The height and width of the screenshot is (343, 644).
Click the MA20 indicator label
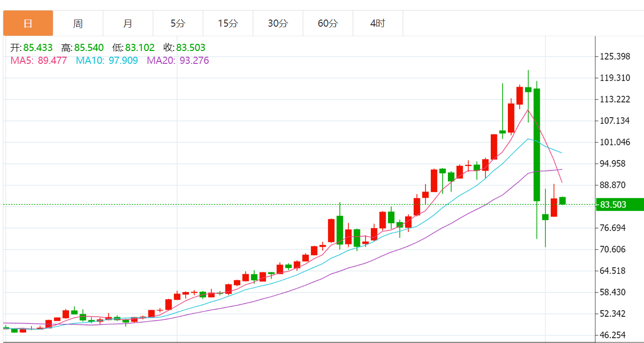tap(178, 61)
